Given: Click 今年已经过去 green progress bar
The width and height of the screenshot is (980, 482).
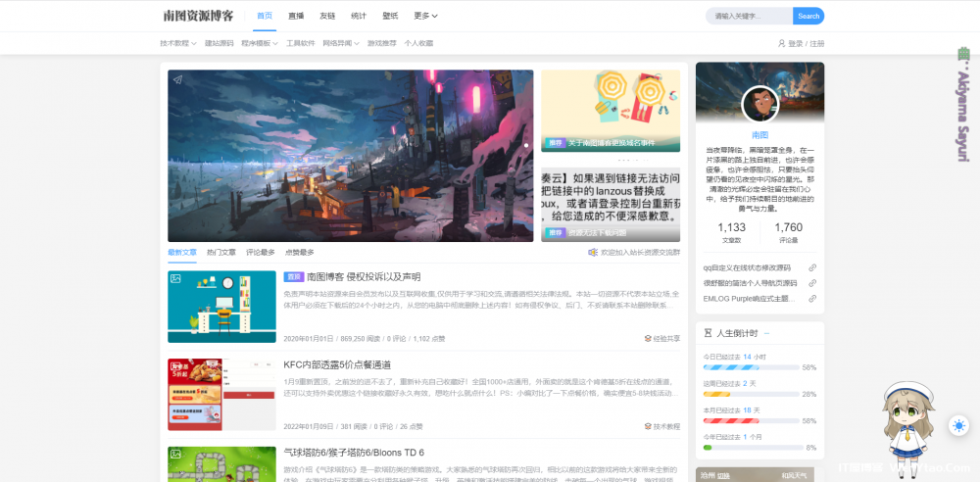Looking at the screenshot, I should (753, 448).
